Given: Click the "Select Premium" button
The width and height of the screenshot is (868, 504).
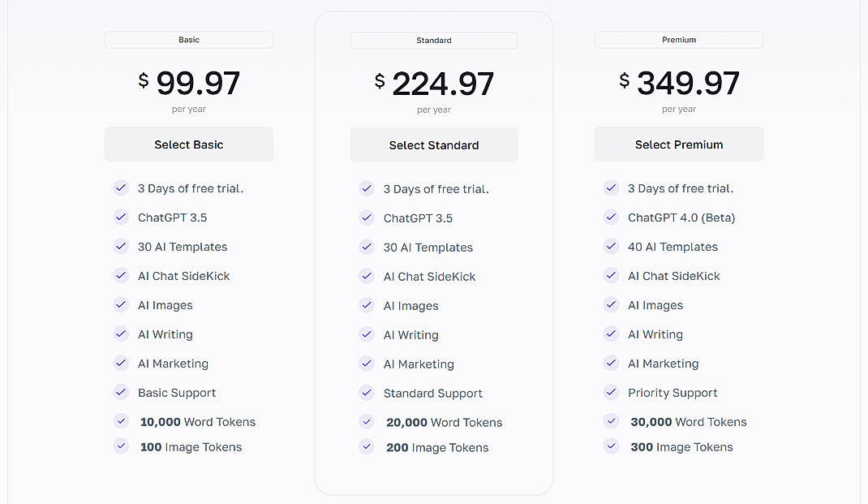Looking at the screenshot, I should [678, 144].
